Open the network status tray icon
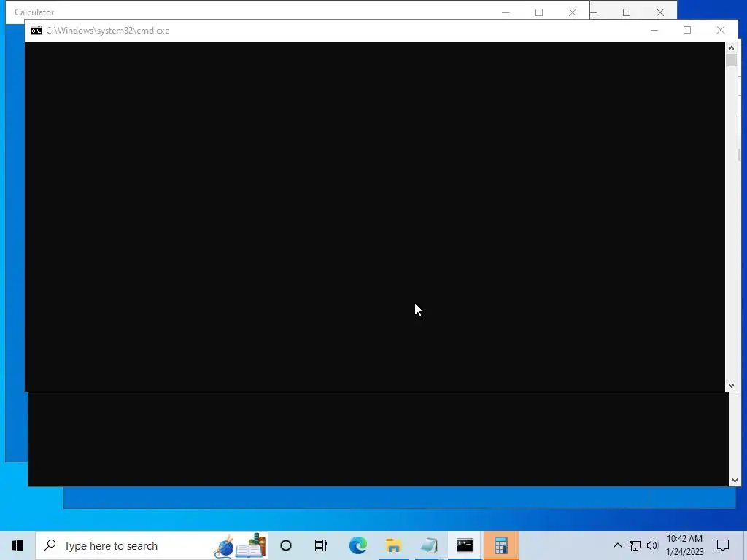The width and height of the screenshot is (747, 560). [x=635, y=545]
